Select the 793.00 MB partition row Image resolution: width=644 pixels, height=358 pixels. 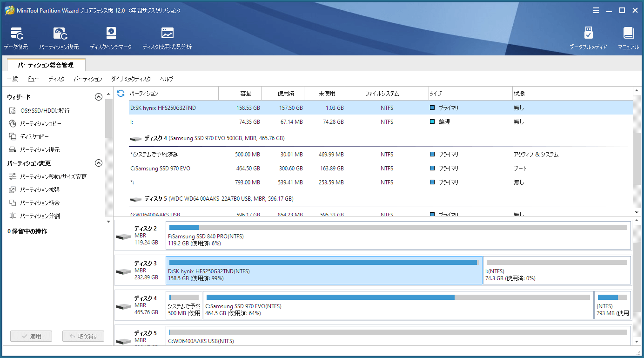[381, 182]
